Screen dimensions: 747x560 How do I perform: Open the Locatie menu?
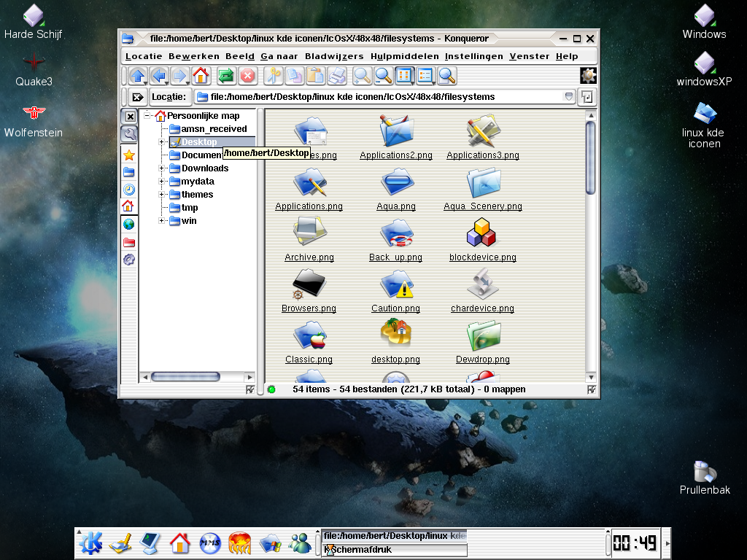point(144,56)
